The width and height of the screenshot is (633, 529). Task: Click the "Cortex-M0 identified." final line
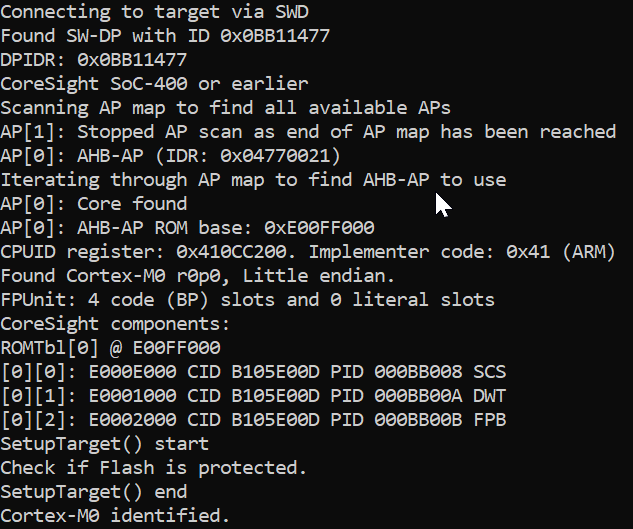click(115, 516)
